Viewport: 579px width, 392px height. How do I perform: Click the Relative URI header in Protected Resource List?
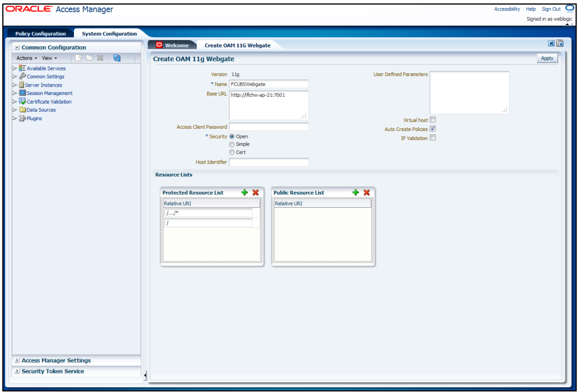(x=212, y=204)
